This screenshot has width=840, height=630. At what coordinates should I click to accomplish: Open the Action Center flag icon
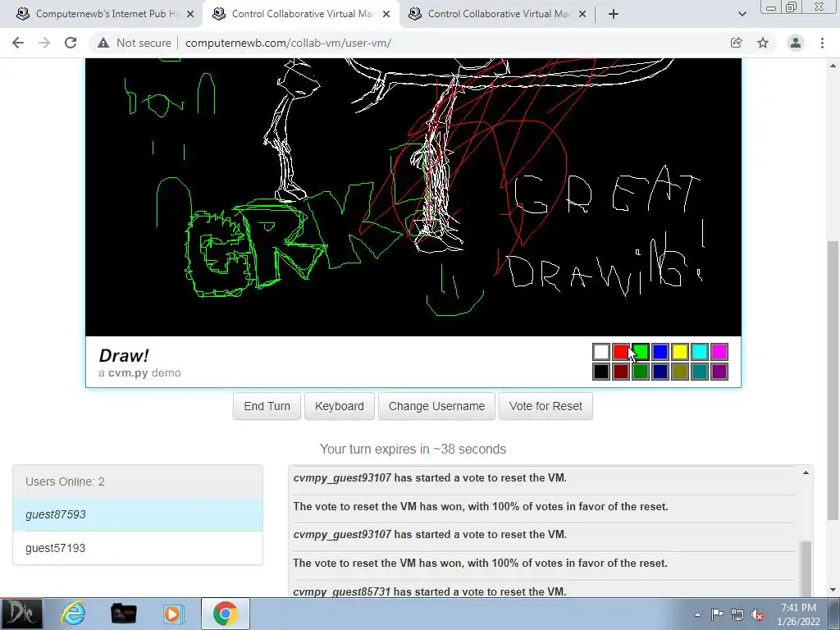coord(717,614)
